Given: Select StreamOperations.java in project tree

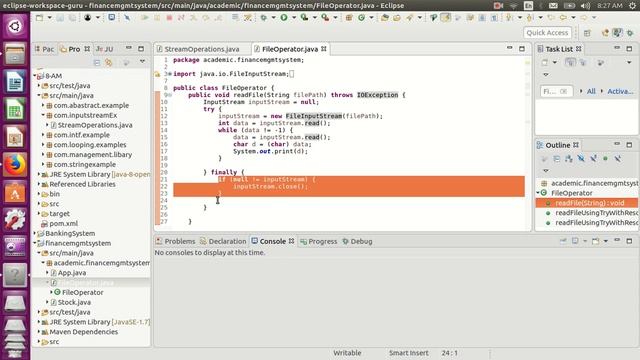Looking at the screenshot, I should pos(95,125).
